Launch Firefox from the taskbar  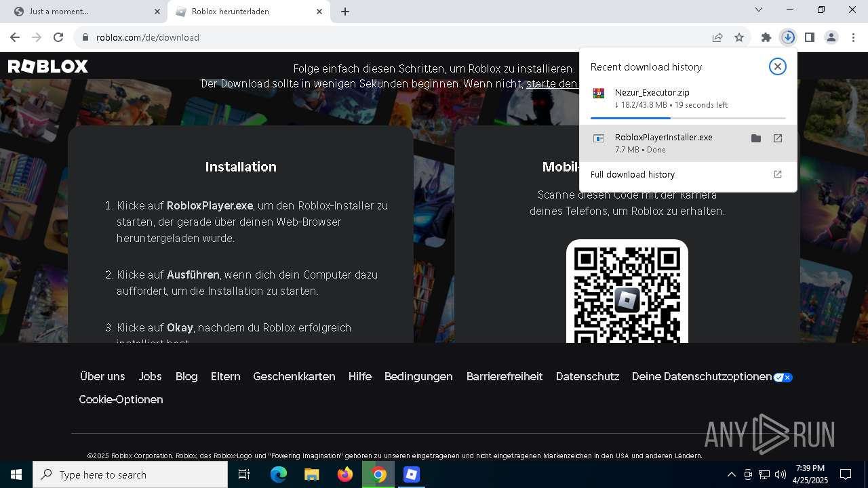tap(345, 474)
